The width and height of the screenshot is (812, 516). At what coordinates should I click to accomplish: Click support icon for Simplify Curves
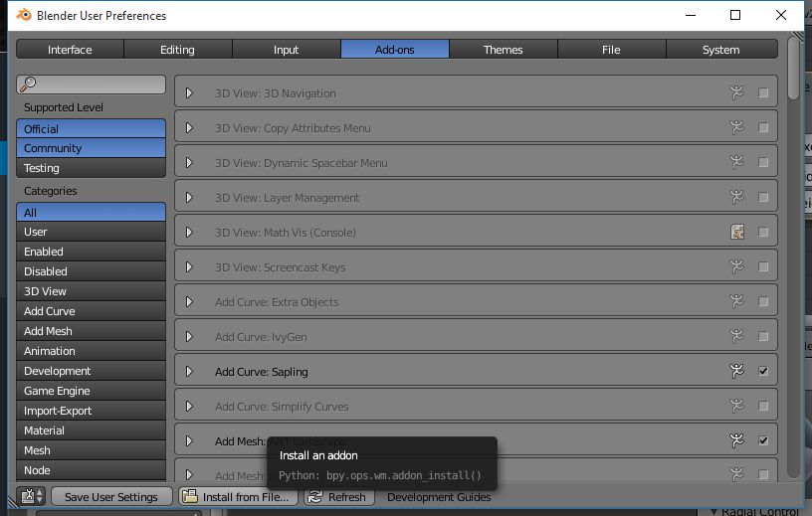(736, 406)
